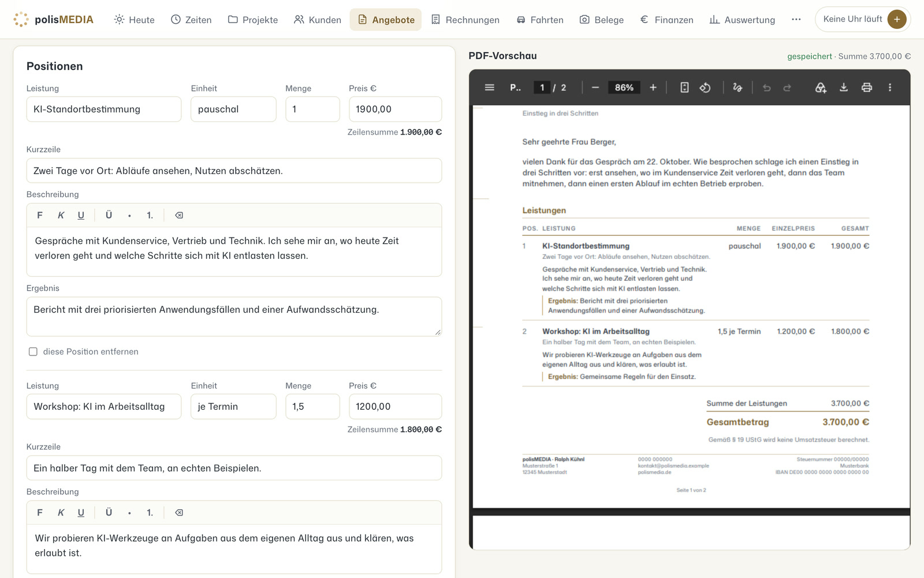Insert heading (Ü) in KI-Standortbestimmung description
Screen dimensions: 924x578
tap(109, 215)
